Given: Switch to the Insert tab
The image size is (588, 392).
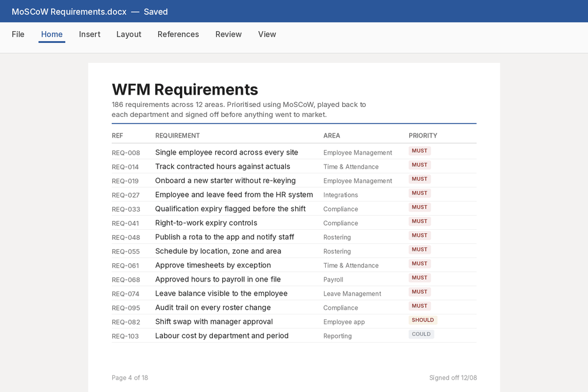Looking at the screenshot, I should point(89,34).
